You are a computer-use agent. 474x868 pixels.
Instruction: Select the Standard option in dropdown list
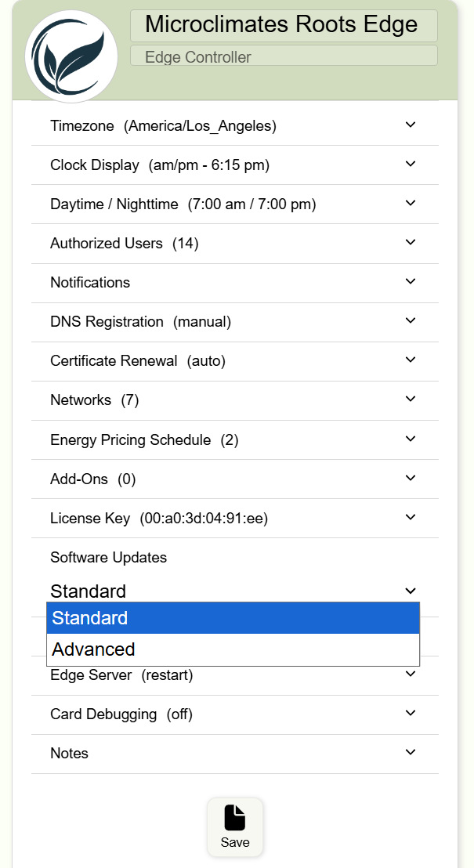(233, 618)
